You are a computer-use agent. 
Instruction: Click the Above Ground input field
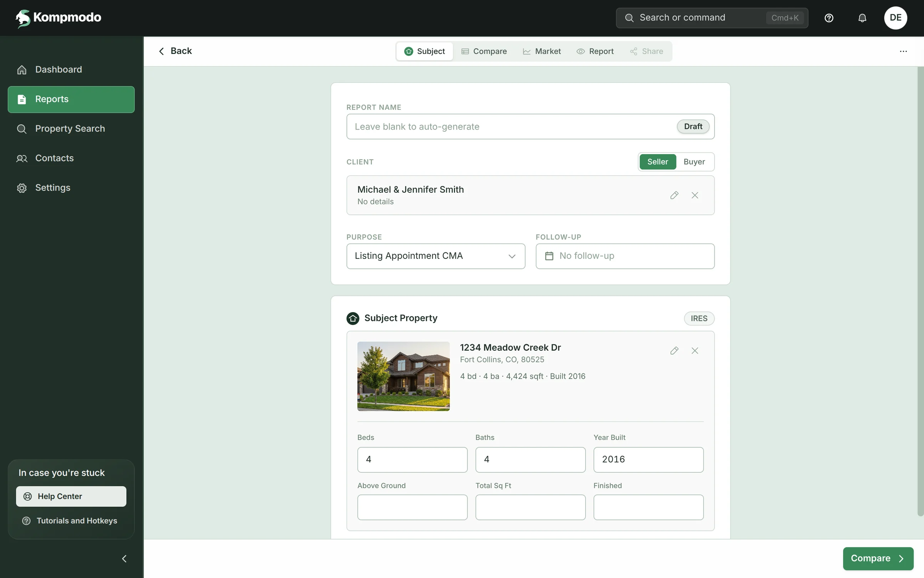pyautogui.click(x=412, y=507)
